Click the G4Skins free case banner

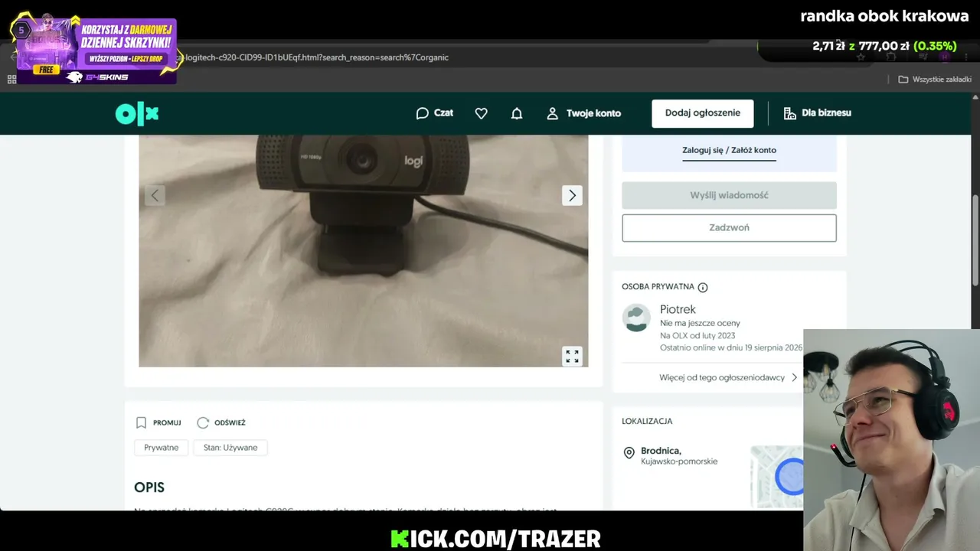pos(95,50)
